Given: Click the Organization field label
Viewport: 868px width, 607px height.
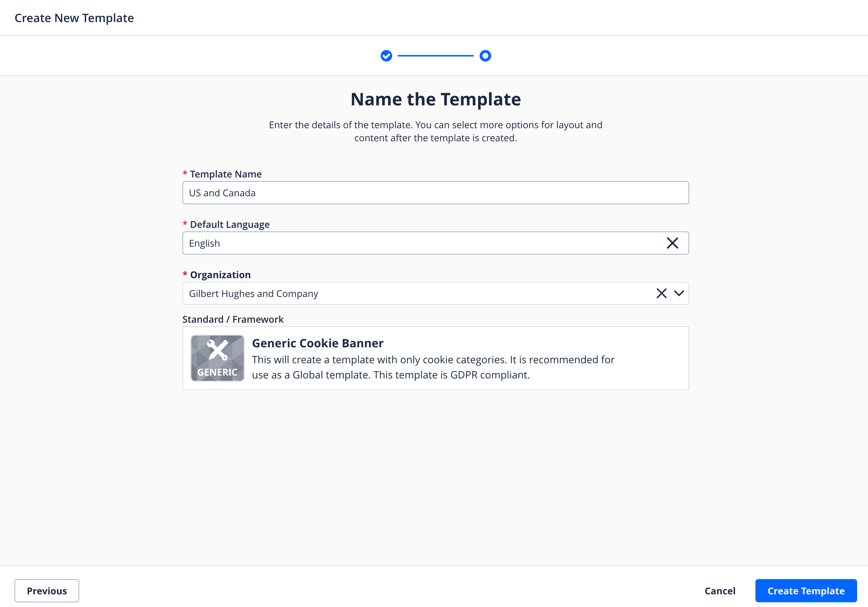Looking at the screenshot, I should (x=220, y=275).
